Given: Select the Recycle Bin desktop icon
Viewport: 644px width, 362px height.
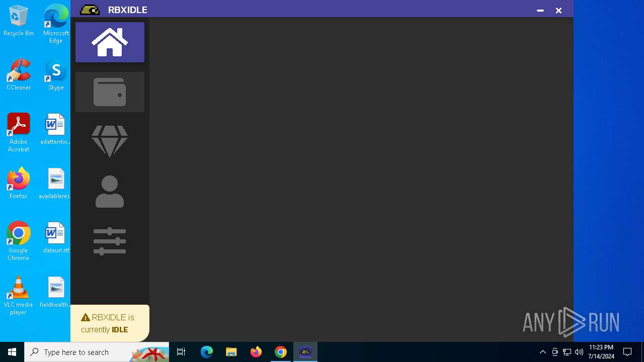Looking at the screenshot, I should 19,21.
